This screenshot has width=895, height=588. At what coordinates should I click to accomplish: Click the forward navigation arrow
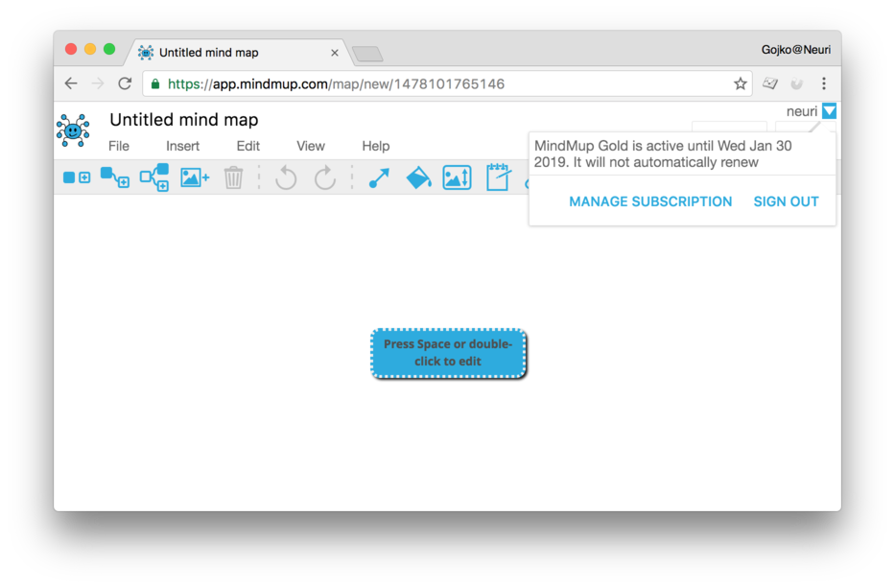click(98, 83)
